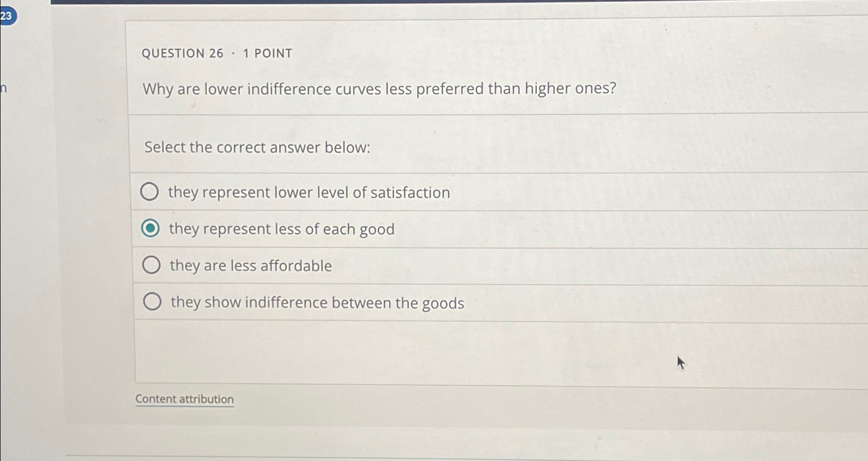Click the 'Select the correct answer below:' prompt
Image resolution: width=868 pixels, height=461 pixels.
click(x=256, y=148)
